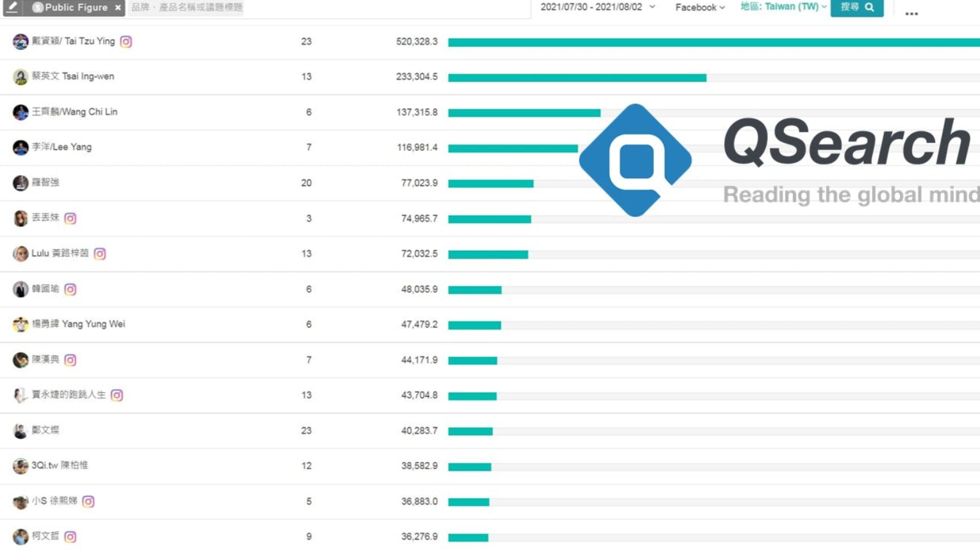Click Instagram icon next to Tai Tzu Ying
The height and width of the screenshot is (550, 980).
(x=126, y=42)
